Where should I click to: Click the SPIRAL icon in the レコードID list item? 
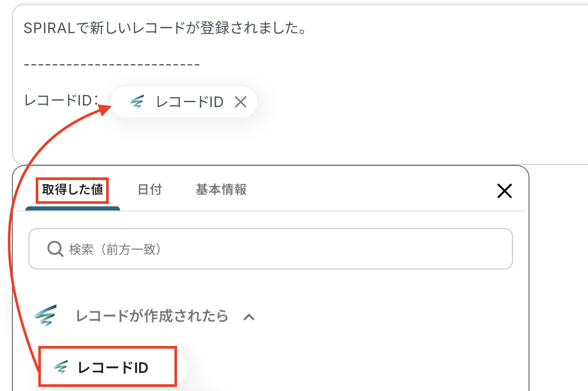point(61,367)
